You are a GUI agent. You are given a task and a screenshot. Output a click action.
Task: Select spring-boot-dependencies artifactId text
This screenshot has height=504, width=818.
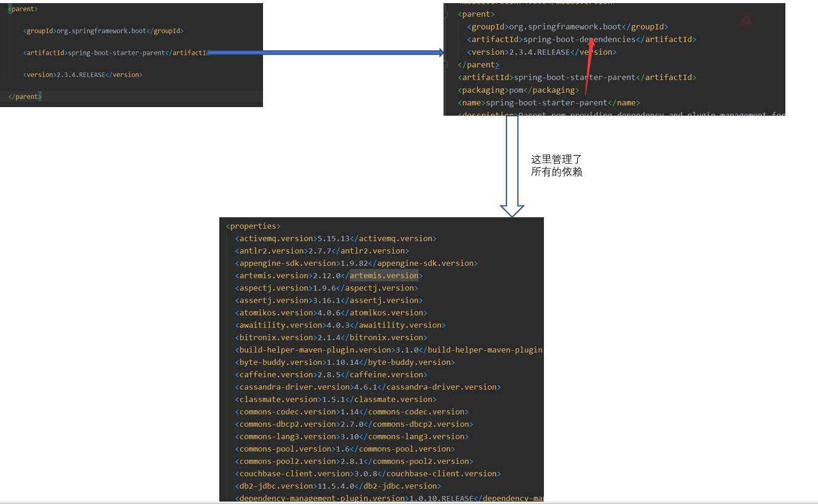tap(579, 39)
